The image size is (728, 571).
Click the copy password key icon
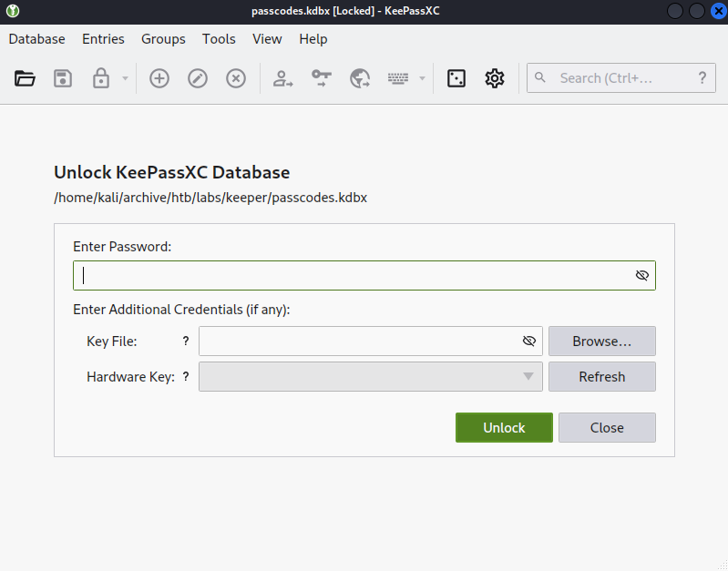(322, 78)
